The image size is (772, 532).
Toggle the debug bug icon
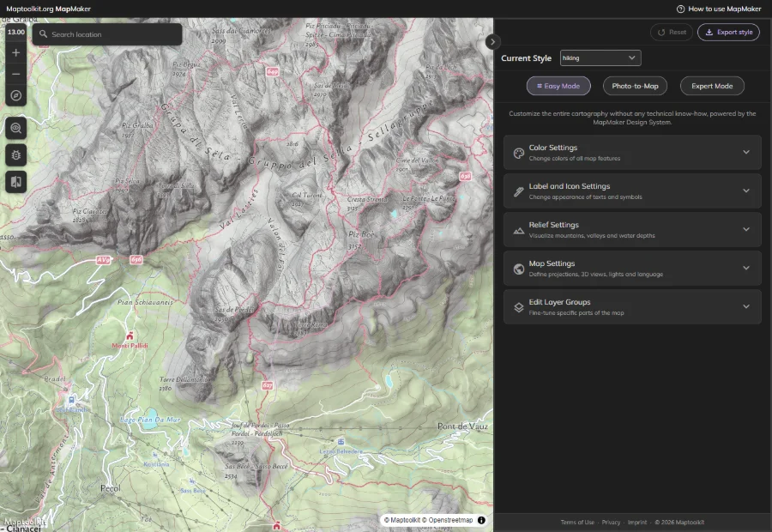click(x=15, y=155)
